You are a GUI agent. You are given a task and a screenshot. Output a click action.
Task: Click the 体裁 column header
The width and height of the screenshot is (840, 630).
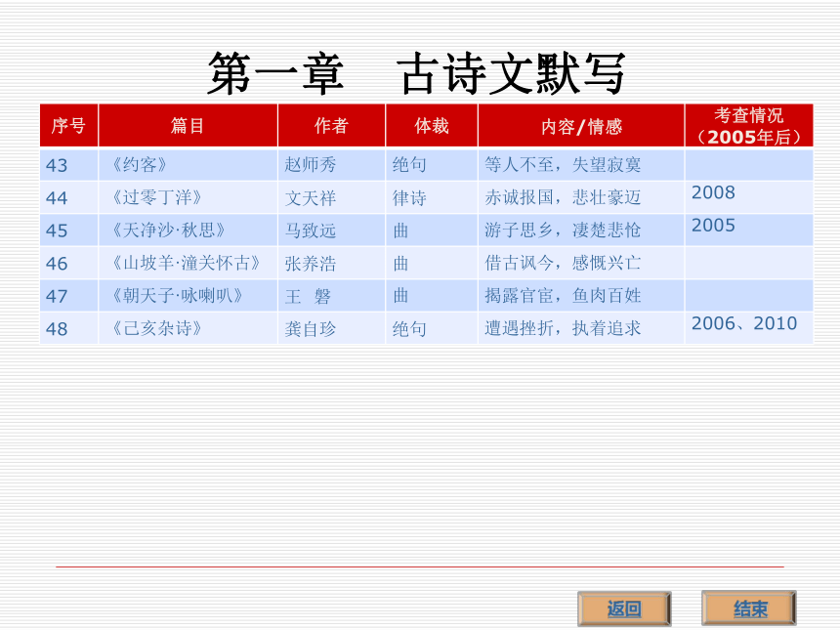pos(432,126)
